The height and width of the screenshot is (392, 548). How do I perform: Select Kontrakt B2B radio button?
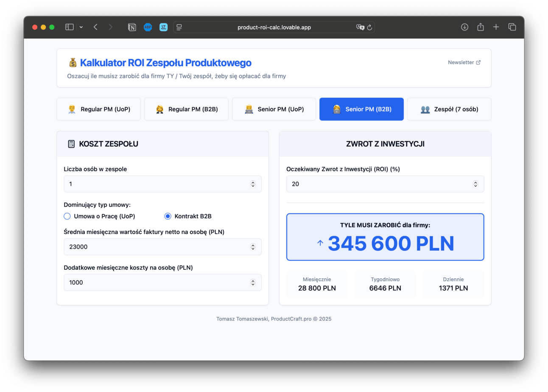point(168,216)
